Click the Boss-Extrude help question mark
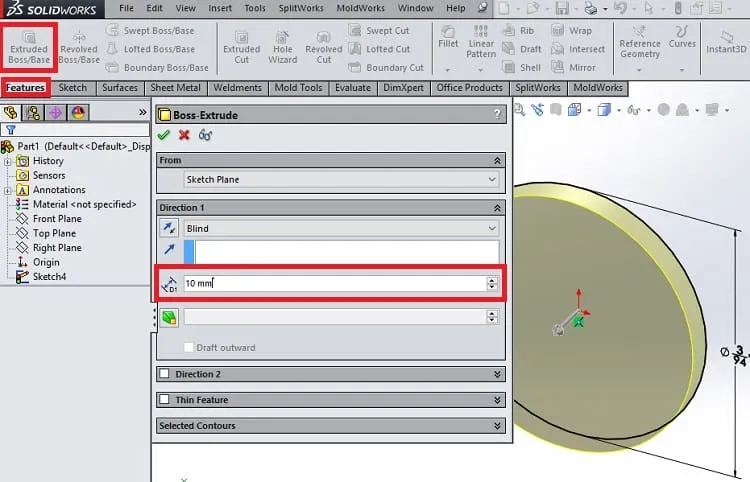Screen dimensions: 750x482 click(497, 114)
